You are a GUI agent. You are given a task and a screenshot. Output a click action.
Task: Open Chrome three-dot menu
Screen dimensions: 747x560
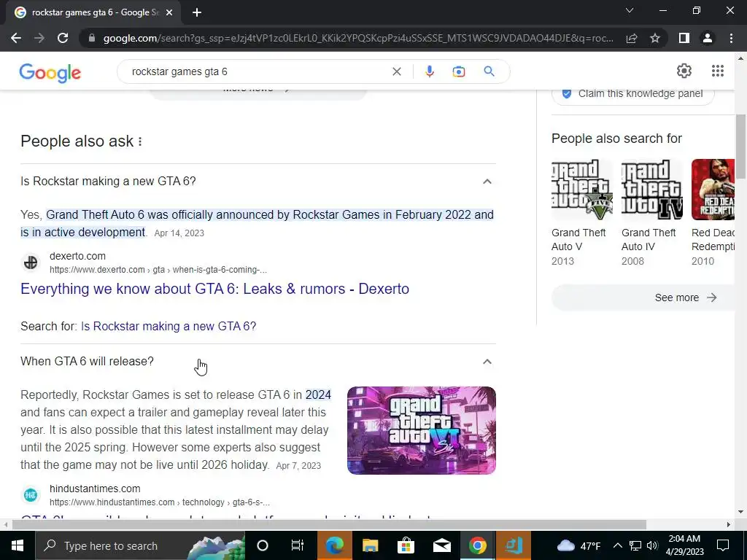click(x=731, y=38)
